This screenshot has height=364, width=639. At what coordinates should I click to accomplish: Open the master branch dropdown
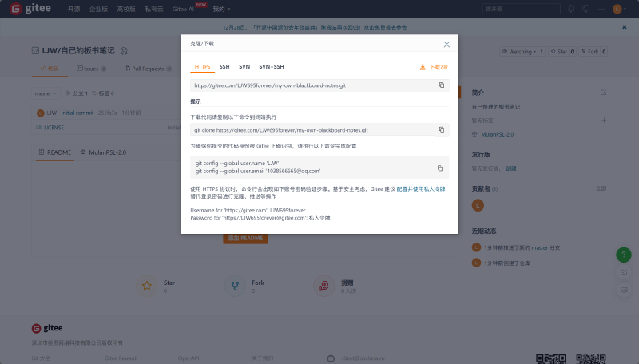(46, 93)
